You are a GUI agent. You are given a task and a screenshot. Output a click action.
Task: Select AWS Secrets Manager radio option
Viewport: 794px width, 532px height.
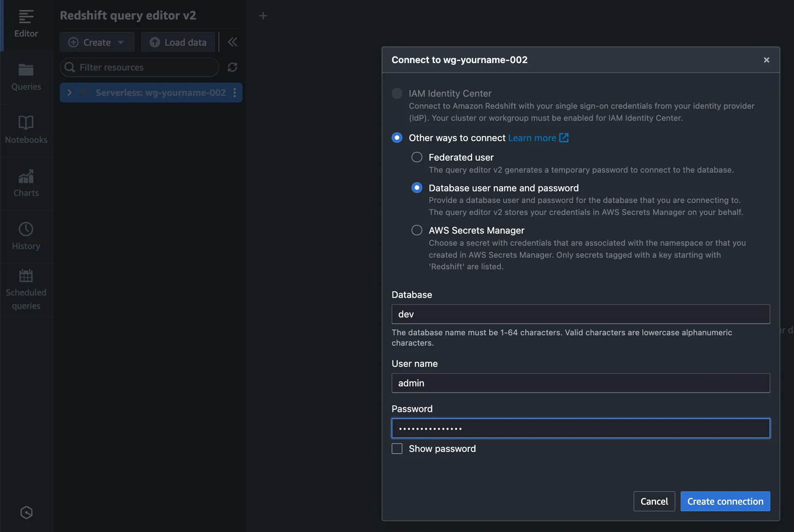pyautogui.click(x=417, y=230)
